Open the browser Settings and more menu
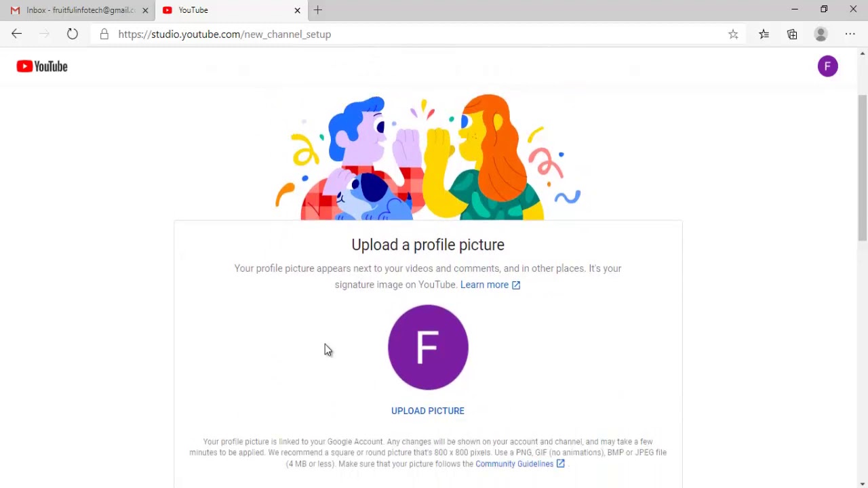This screenshot has height=488, width=868. click(x=850, y=34)
